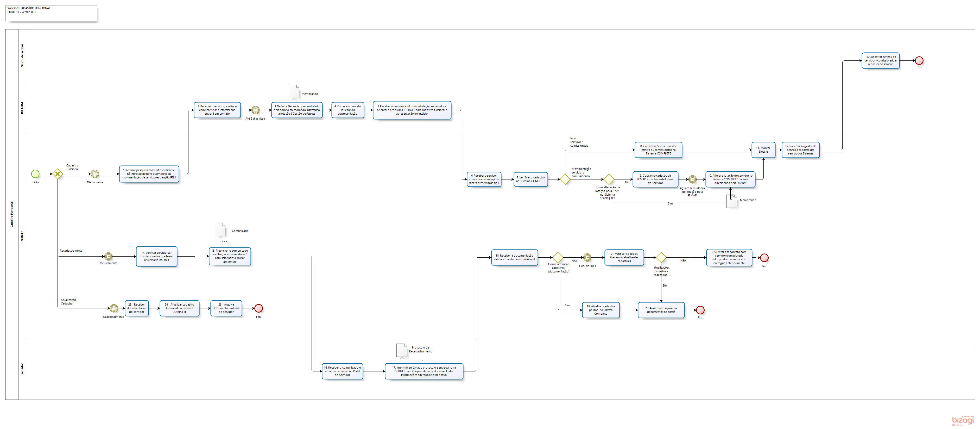Select the Processo CADASTRO FUNCIONAL title box

click(x=51, y=13)
